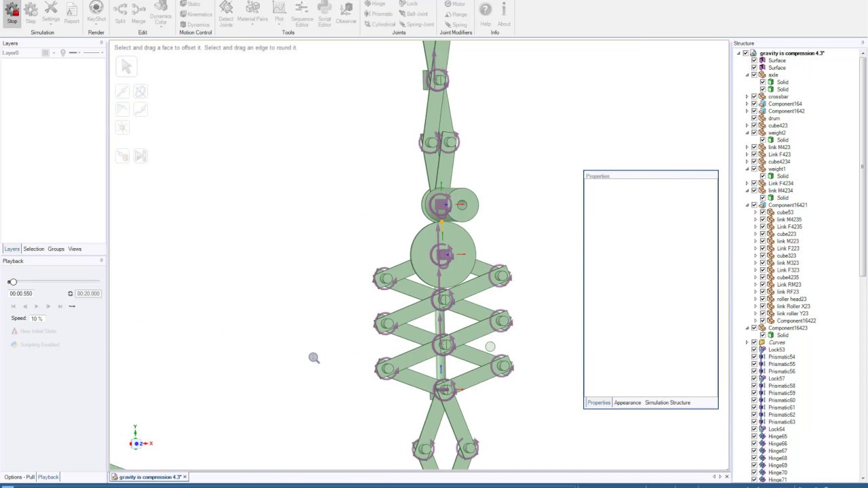This screenshot has width=868, height=488.
Task: Open the About info
Action: [504, 14]
